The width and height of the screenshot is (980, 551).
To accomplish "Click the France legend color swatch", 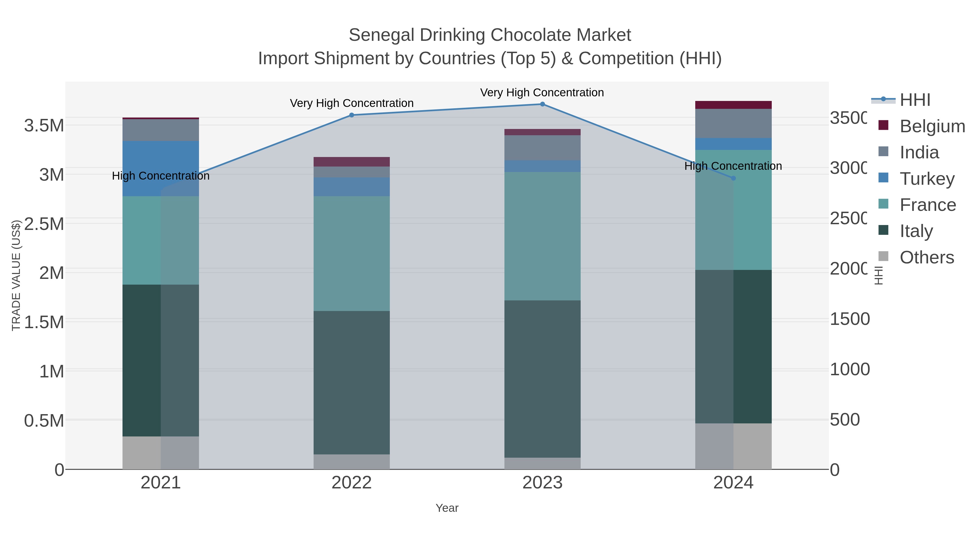I will click(883, 204).
